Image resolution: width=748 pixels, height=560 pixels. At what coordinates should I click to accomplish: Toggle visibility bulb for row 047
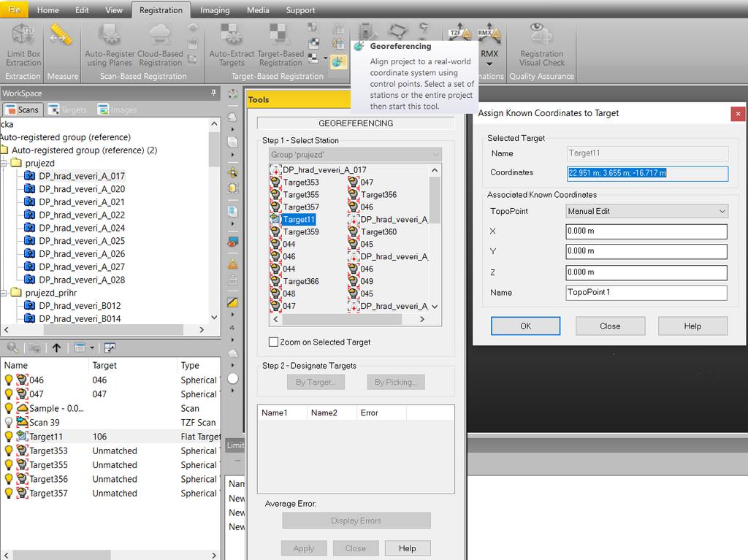9,394
